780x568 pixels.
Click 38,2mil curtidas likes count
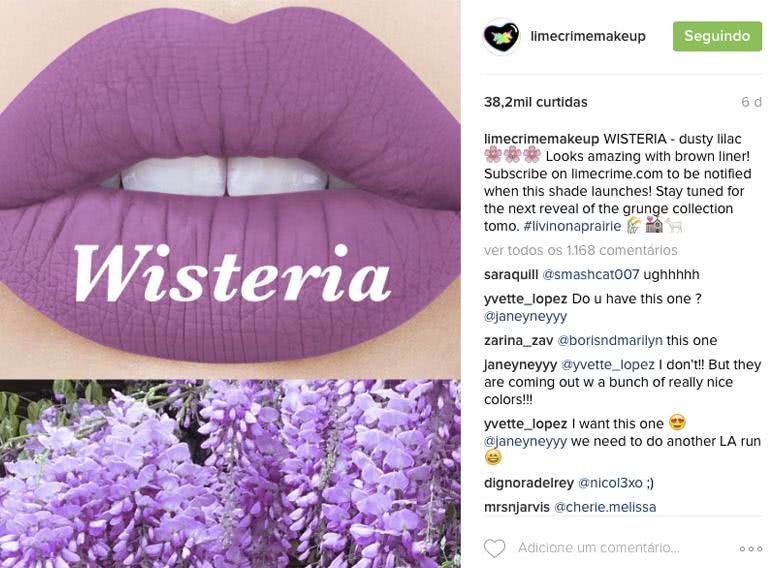click(536, 102)
